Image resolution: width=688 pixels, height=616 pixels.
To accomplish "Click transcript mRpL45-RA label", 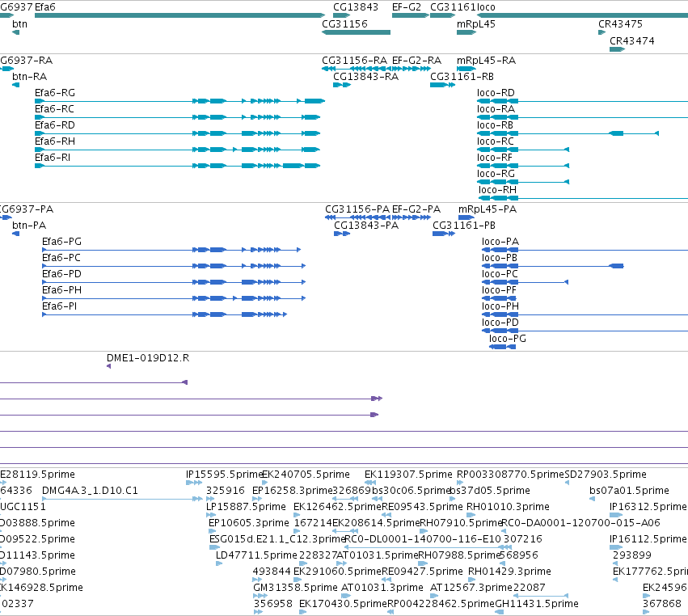I will (486, 61).
